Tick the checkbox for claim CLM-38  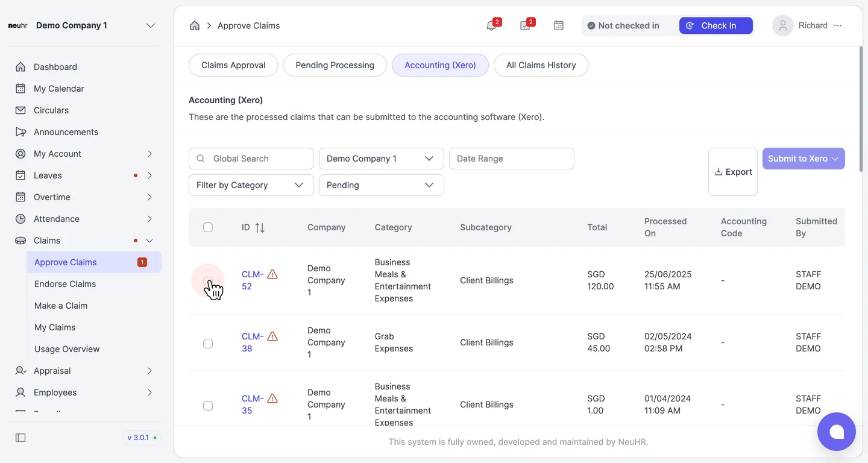point(208,344)
